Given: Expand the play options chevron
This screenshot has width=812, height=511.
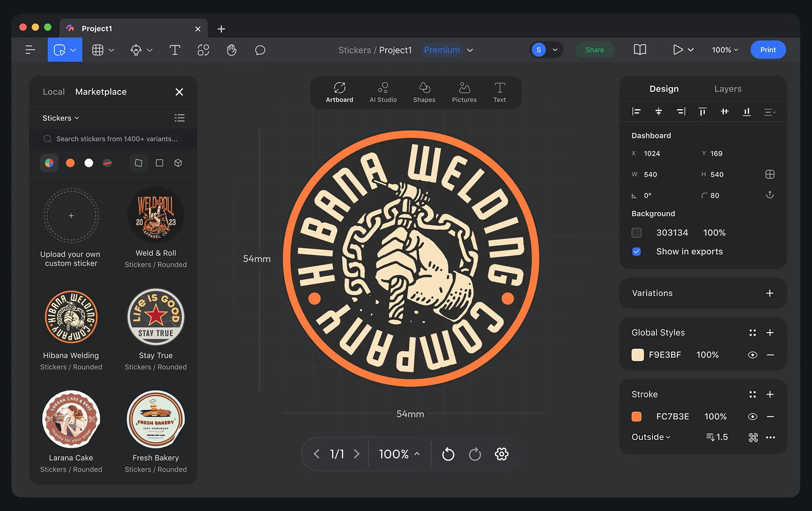Looking at the screenshot, I should (x=691, y=50).
